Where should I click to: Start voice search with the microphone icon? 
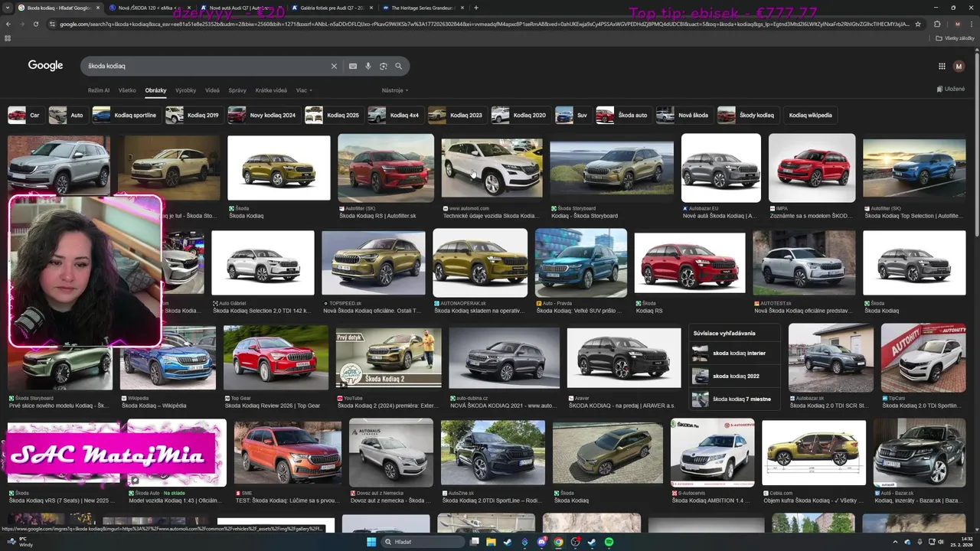pos(368,66)
